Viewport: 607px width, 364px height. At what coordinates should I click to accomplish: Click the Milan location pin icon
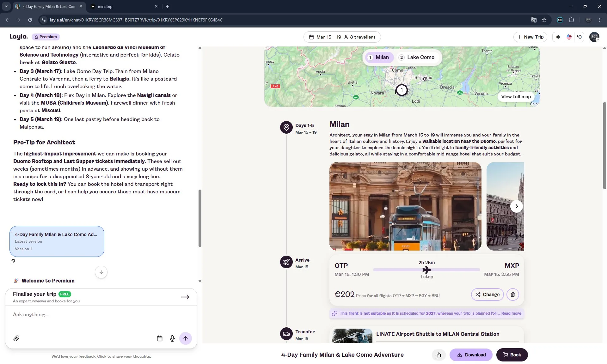pyautogui.click(x=286, y=127)
